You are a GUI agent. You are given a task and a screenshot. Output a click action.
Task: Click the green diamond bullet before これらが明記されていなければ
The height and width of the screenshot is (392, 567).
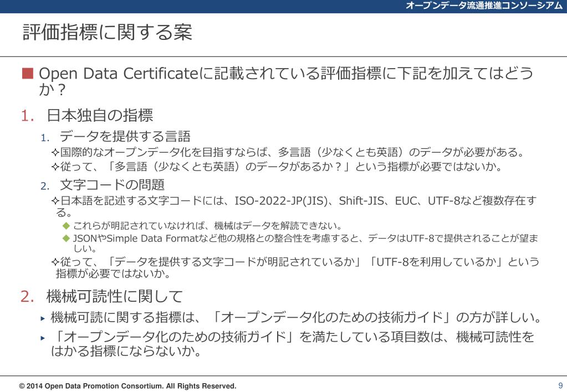[66, 226]
